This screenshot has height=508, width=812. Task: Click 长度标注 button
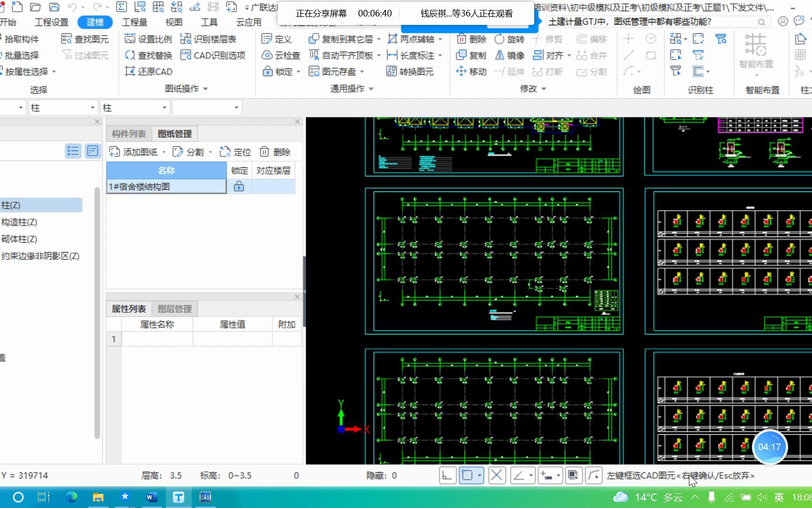(410, 56)
